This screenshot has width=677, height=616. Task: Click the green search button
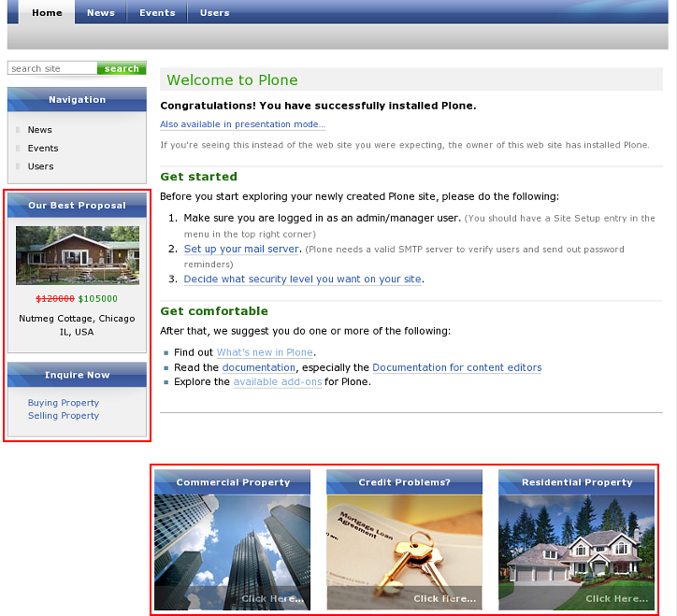point(122,68)
